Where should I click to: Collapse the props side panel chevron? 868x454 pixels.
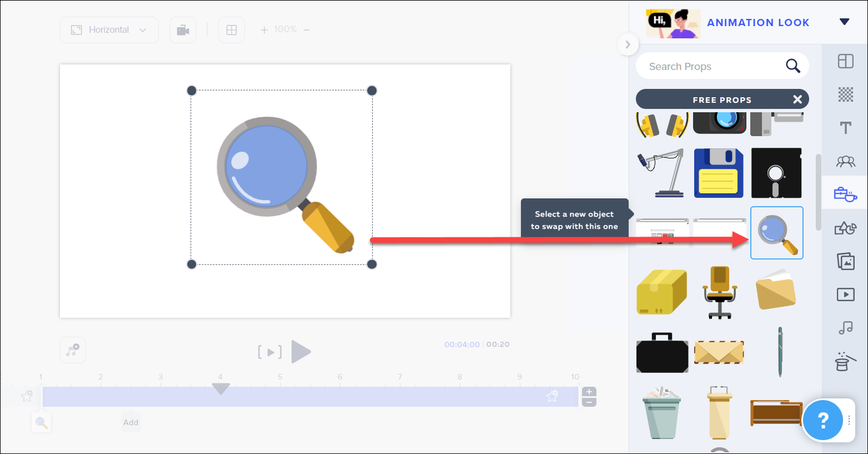point(628,44)
